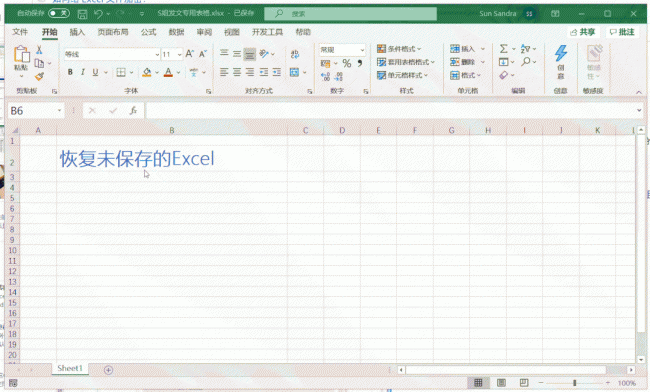The width and height of the screenshot is (650, 392).
Task: Decrease font size with smaller A icon
Action: coord(203,54)
